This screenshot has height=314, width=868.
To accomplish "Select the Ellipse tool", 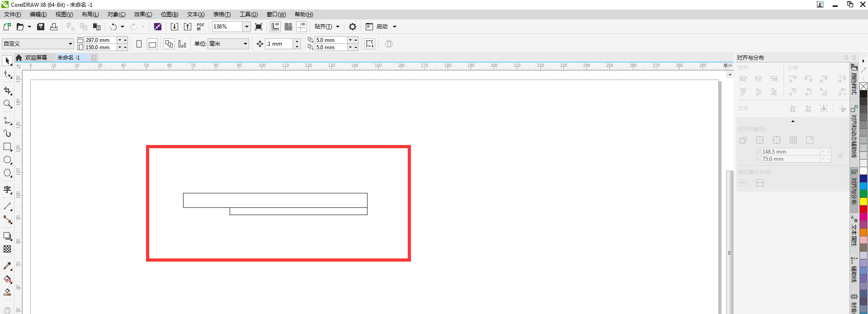I will tap(7, 160).
